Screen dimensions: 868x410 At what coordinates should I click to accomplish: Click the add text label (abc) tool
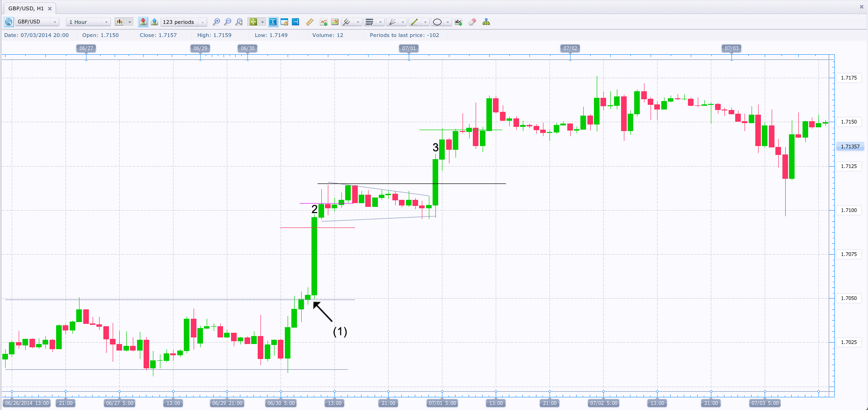(x=458, y=22)
